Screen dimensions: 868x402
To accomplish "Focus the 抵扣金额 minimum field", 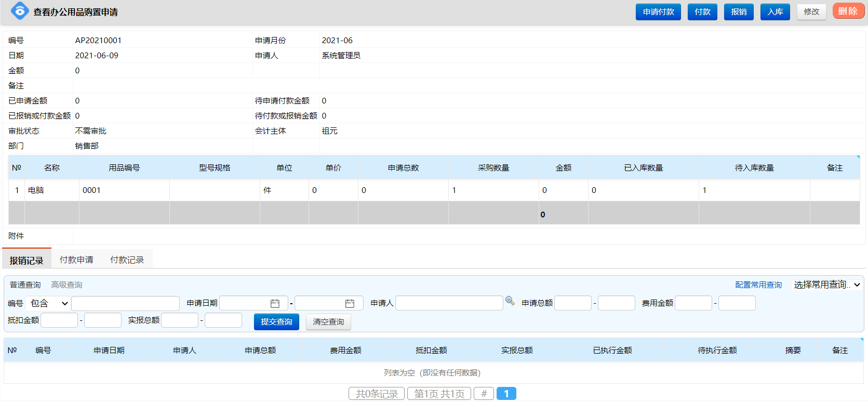I will (x=59, y=320).
